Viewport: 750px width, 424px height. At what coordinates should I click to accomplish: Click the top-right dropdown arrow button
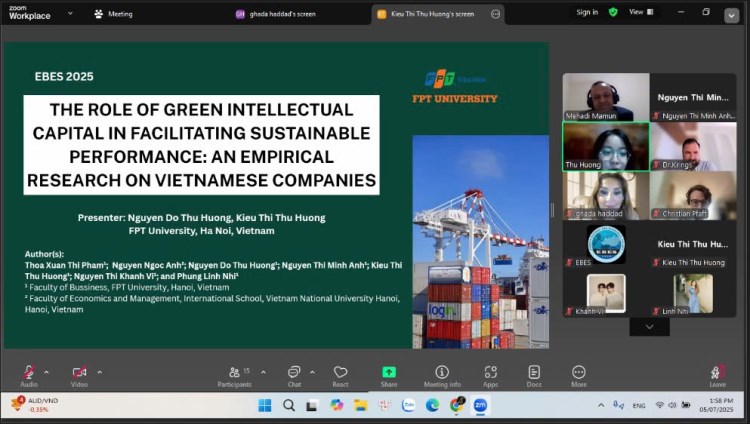tap(731, 16)
